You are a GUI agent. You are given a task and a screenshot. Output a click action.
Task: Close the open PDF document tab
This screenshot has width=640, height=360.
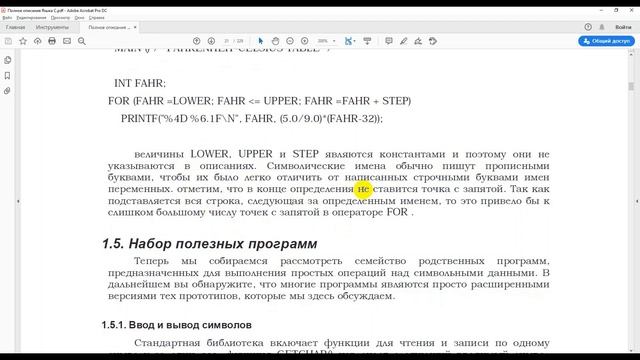click(x=135, y=27)
